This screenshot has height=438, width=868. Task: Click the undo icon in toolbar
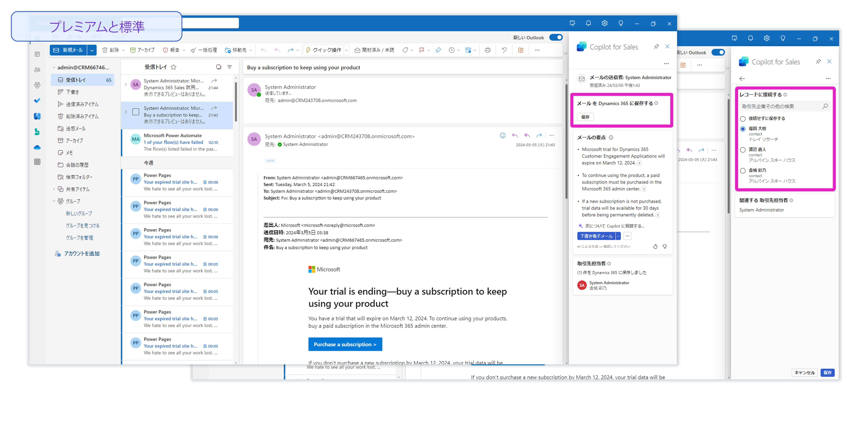click(x=504, y=50)
